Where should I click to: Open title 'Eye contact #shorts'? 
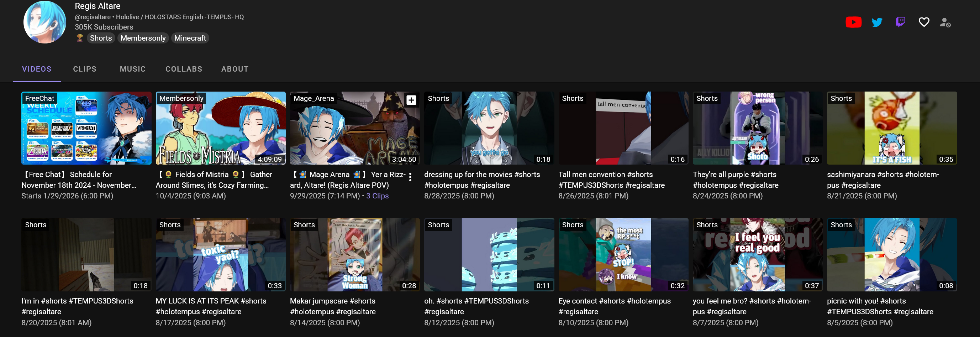pos(615,306)
